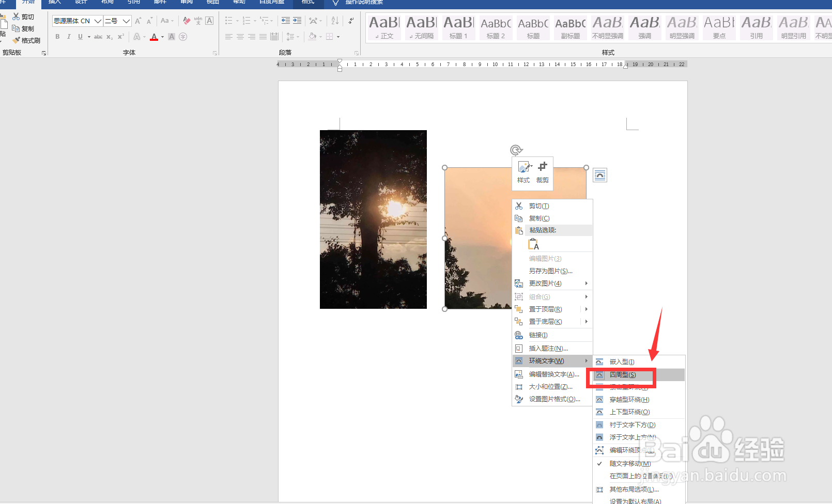Open the borders dropdown arrow
The width and height of the screenshot is (832, 504).
pos(338,37)
